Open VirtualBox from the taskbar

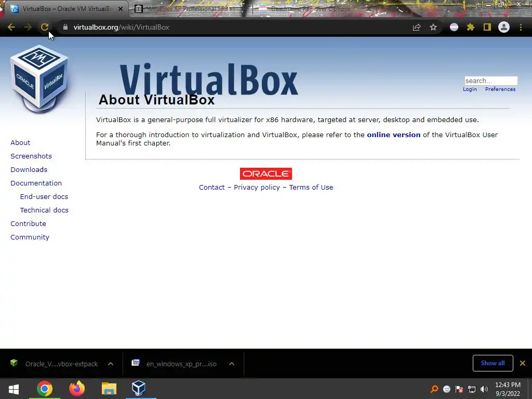(138, 389)
